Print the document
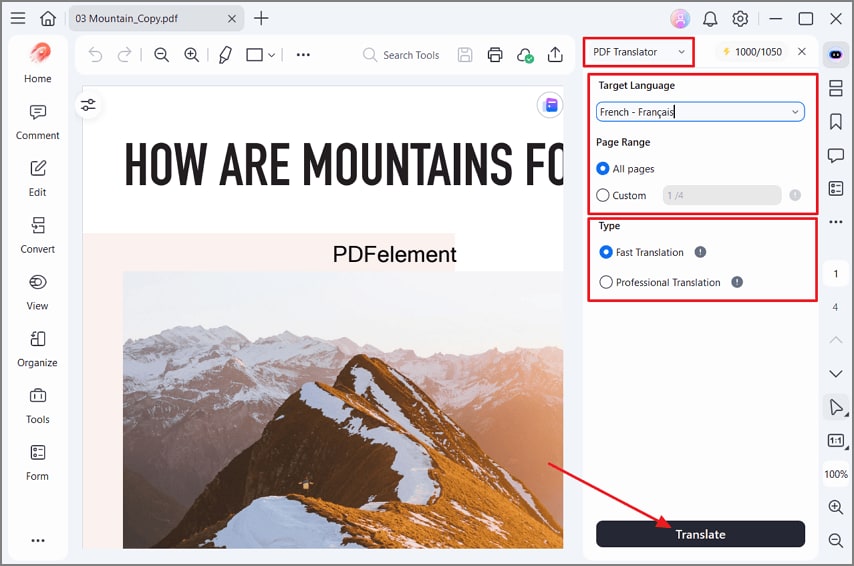This screenshot has width=854, height=566. (x=495, y=54)
